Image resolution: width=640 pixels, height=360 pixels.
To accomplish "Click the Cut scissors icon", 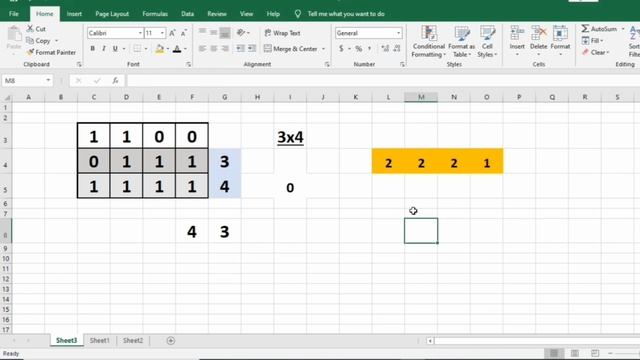I will pyautogui.click(x=30, y=29).
